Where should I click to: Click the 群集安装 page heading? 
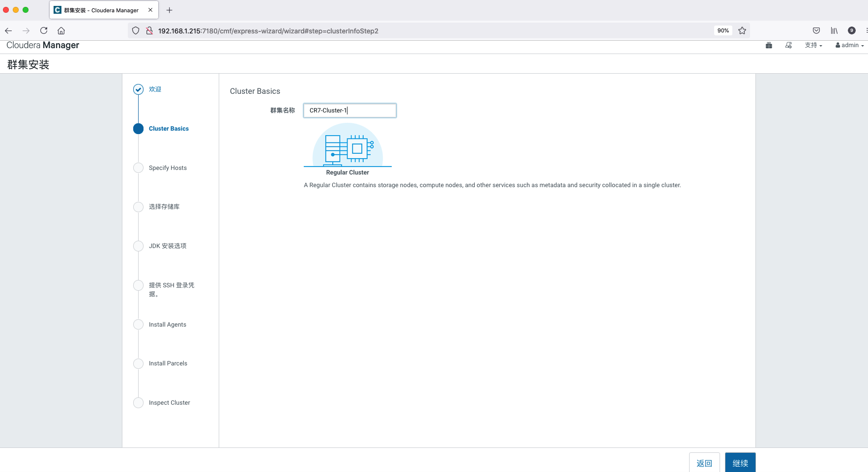pos(28,65)
